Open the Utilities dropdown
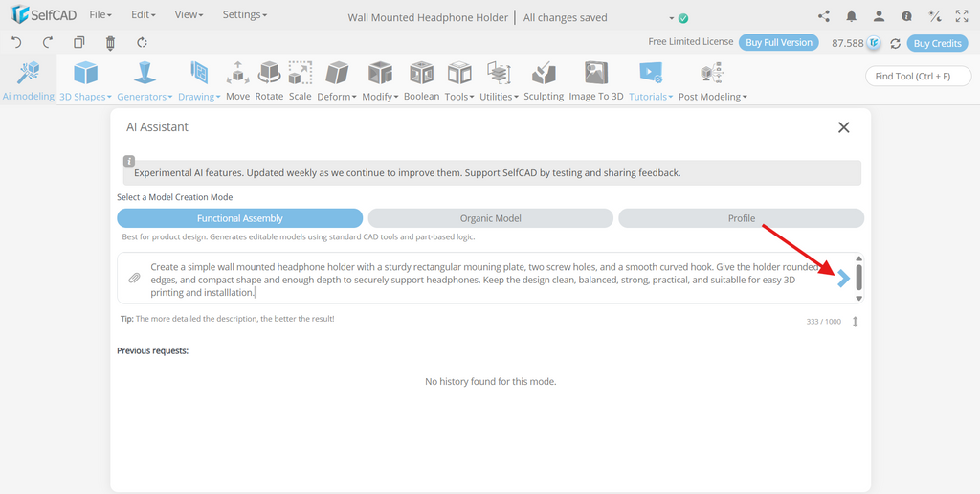The width and height of the screenshot is (980, 494). click(499, 80)
